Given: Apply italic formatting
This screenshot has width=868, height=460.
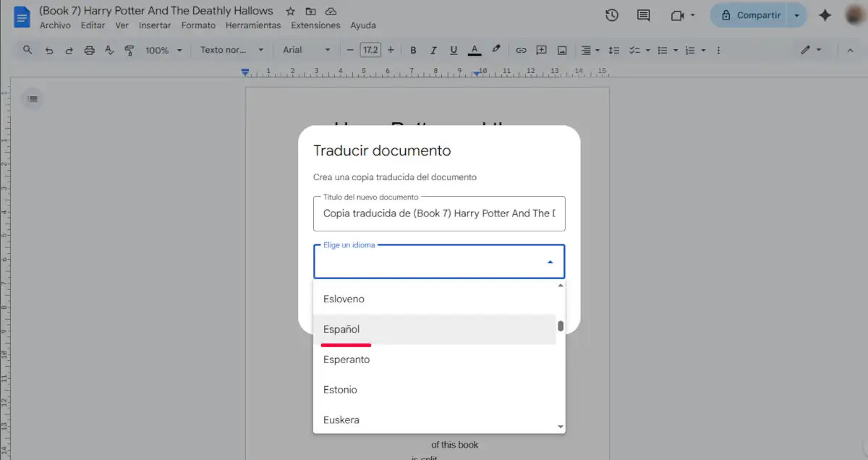Looking at the screenshot, I should pos(433,50).
